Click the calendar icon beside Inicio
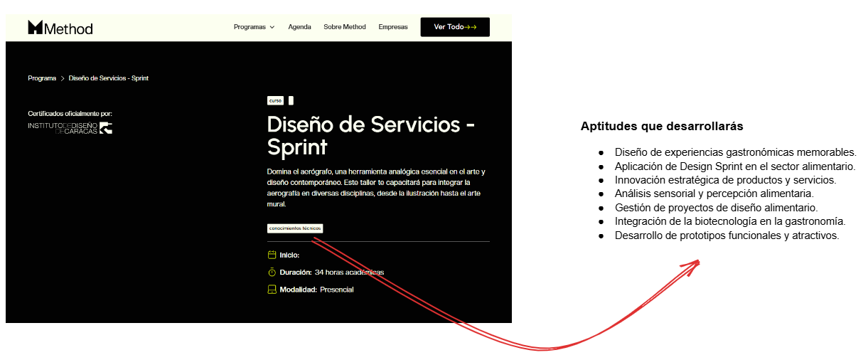The height and width of the screenshot is (360, 868). [272, 255]
